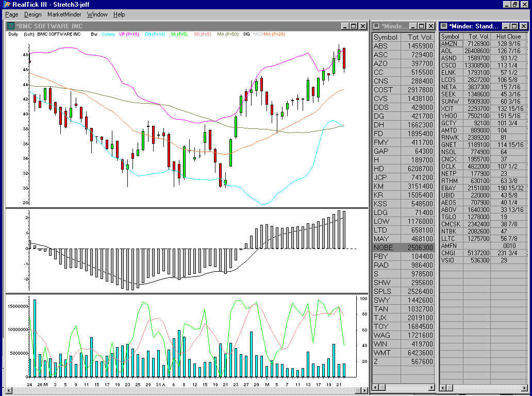Open the Minder: Stand... window system icon

pos(444,26)
